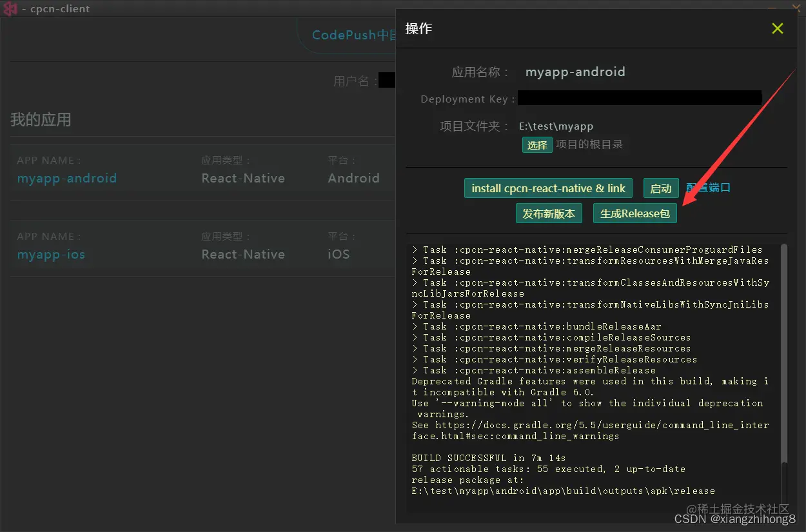
Task: Click the compileReleaseSources log line
Action: coord(551,337)
